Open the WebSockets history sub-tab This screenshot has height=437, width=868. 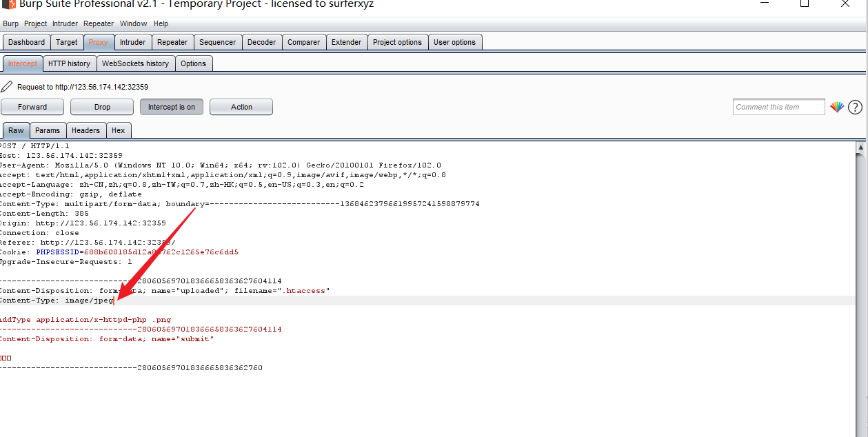coord(136,63)
